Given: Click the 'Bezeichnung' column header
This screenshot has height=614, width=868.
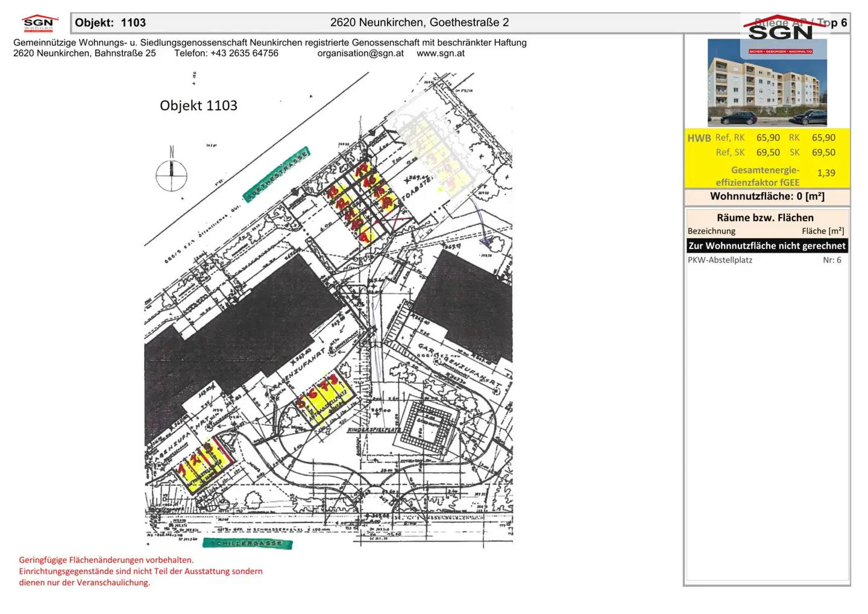Looking at the screenshot, I should tap(711, 231).
